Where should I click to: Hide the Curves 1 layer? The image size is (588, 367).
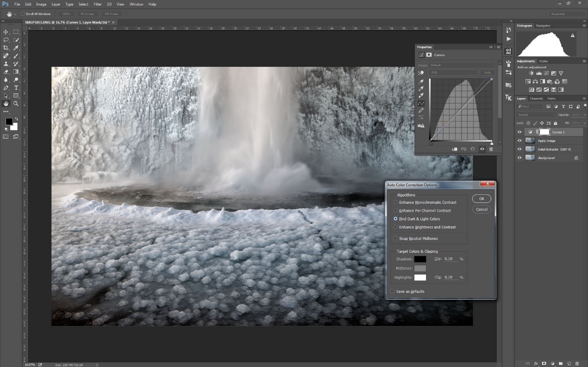(x=519, y=132)
